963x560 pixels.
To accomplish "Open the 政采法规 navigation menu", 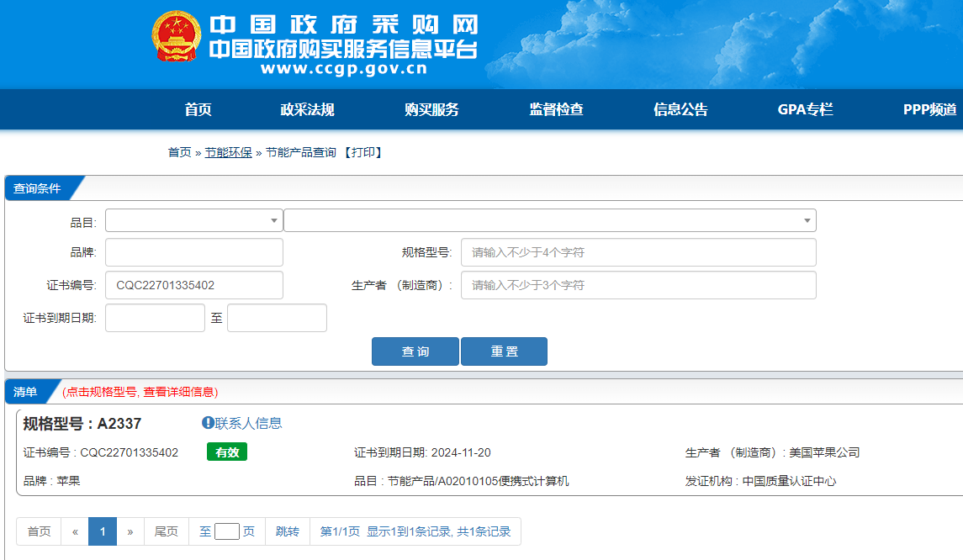I will point(307,109).
